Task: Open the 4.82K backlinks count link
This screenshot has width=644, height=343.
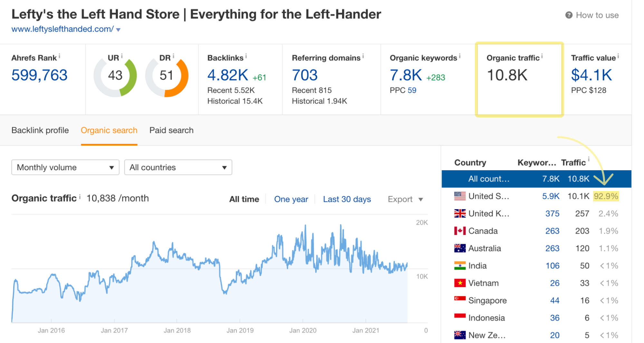Action: click(x=227, y=75)
